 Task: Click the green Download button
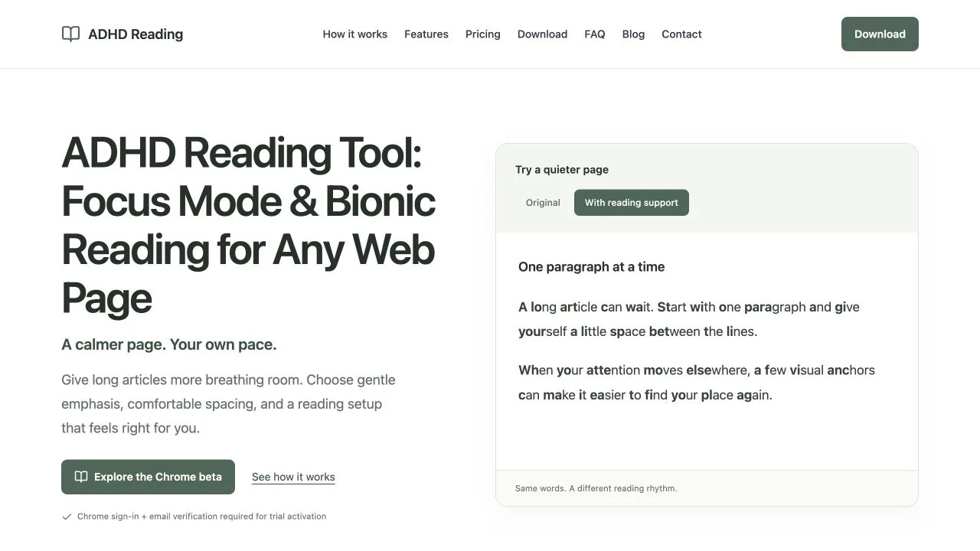pos(880,34)
